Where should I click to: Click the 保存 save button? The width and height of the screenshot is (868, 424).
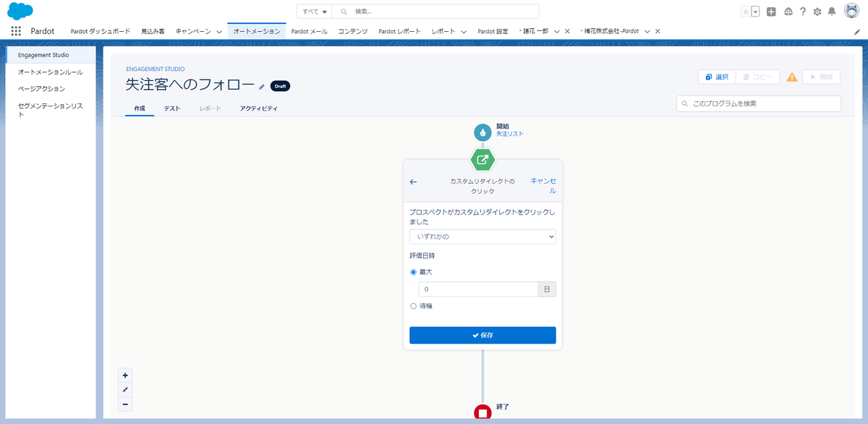(x=482, y=336)
